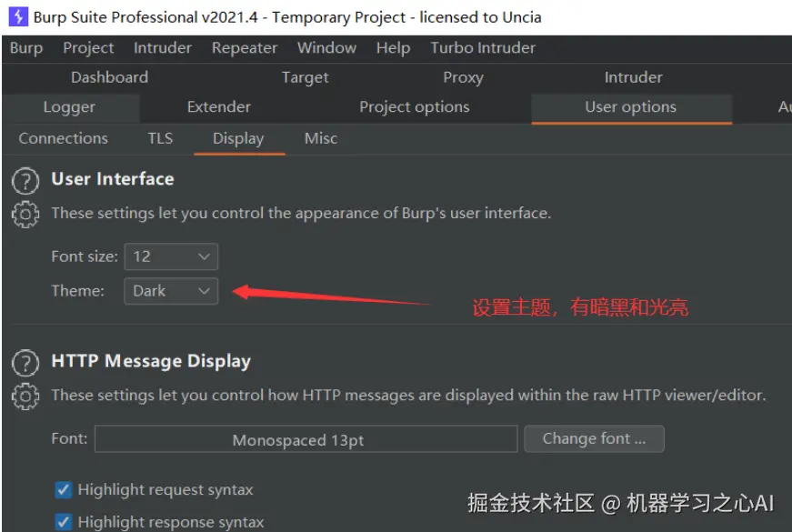The height and width of the screenshot is (532, 792).
Task: Click the Change font button
Action: [x=594, y=438]
